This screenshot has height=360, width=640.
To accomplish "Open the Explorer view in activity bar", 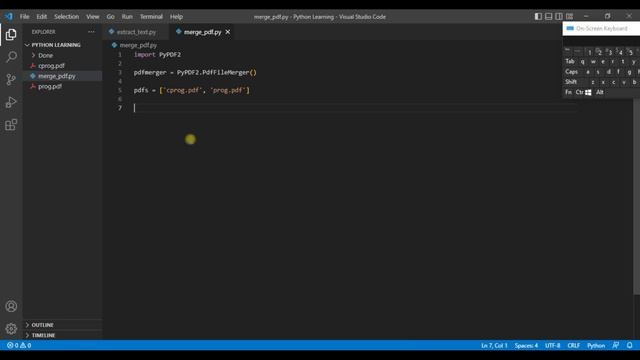I will tap(11, 34).
